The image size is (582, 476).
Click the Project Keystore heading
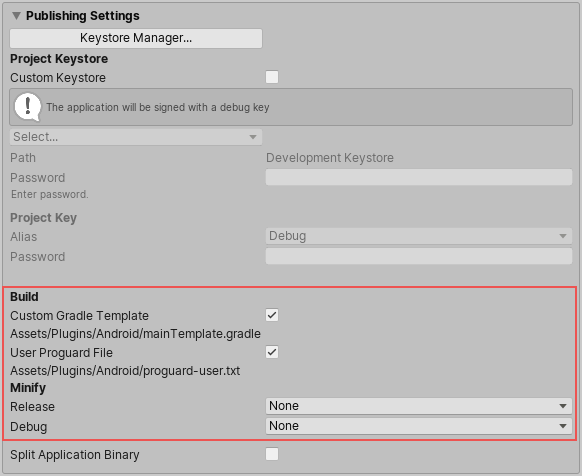59,59
